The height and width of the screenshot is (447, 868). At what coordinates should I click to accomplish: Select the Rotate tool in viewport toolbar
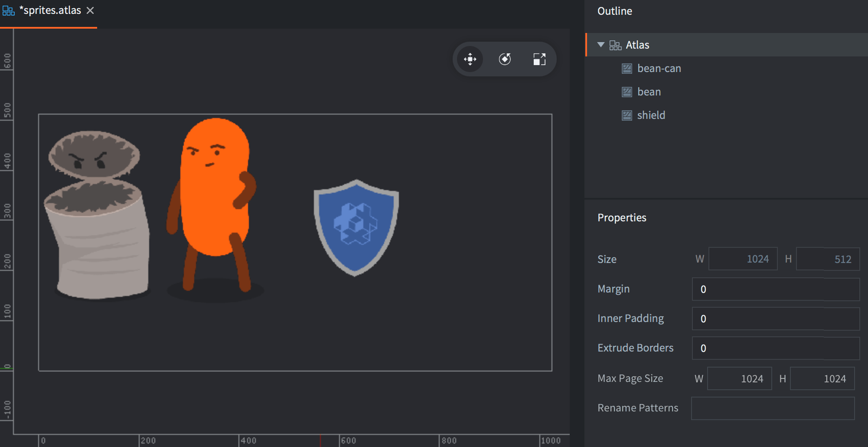click(505, 59)
